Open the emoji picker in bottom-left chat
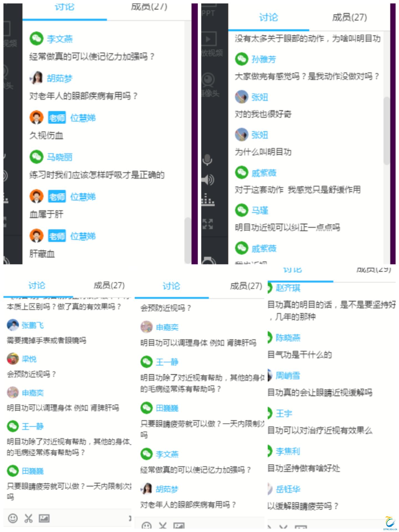 click(13, 518)
